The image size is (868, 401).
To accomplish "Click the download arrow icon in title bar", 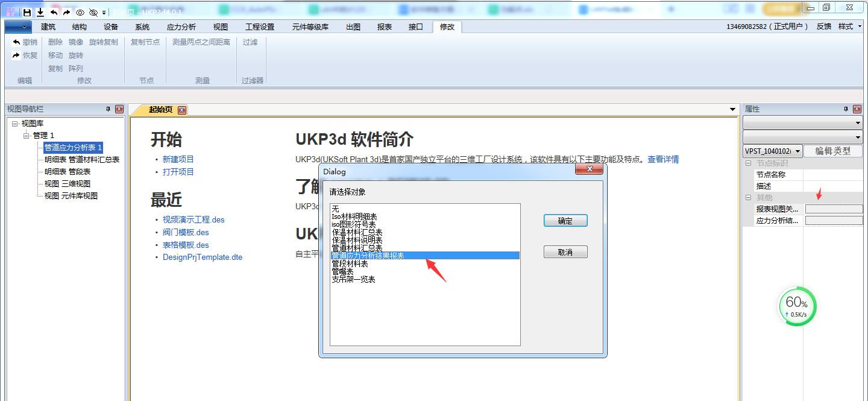I will click(x=40, y=12).
